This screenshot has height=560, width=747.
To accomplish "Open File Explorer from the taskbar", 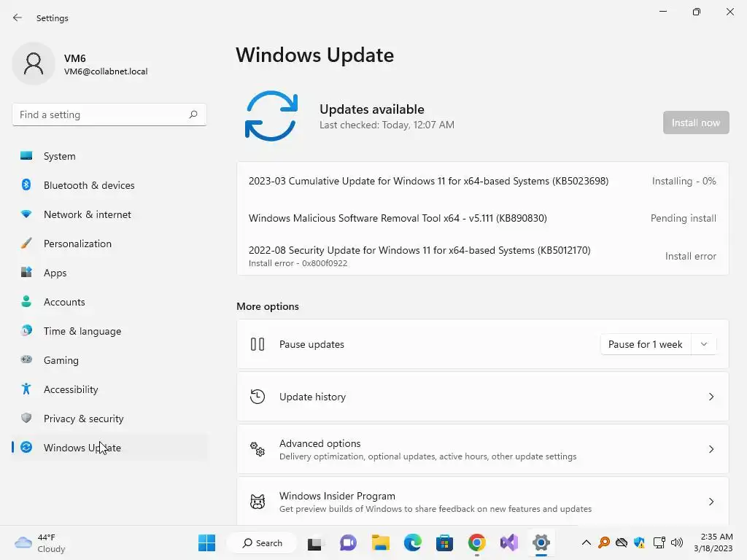I will [381, 542].
